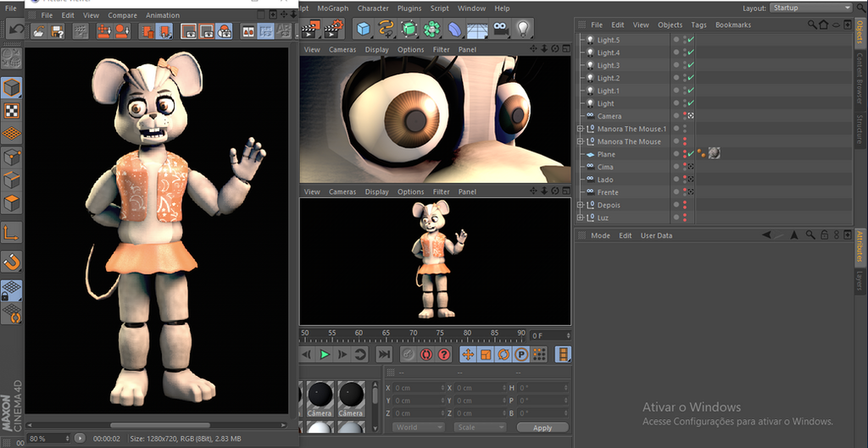
Task: Open Picture Viewer zoom 80% dropdown
Action: click(x=48, y=439)
